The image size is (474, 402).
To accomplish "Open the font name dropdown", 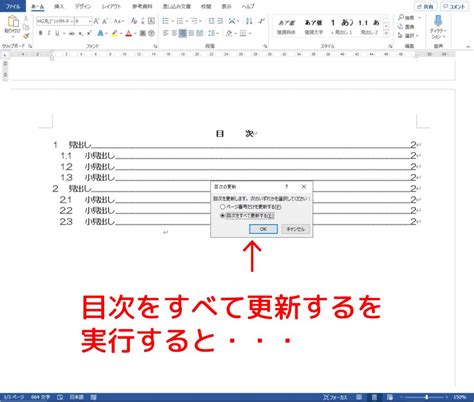I will (x=72, y=21).
